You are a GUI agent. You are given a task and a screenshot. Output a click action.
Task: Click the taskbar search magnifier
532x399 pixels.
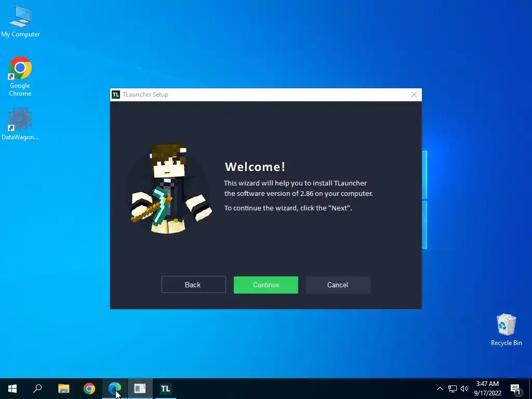(x=37, y=389)
